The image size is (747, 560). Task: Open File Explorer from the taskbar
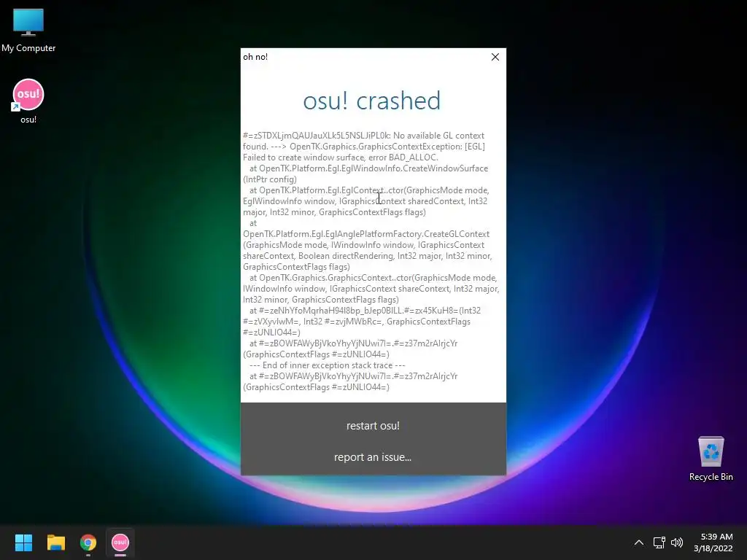click(x=55, y=542)
